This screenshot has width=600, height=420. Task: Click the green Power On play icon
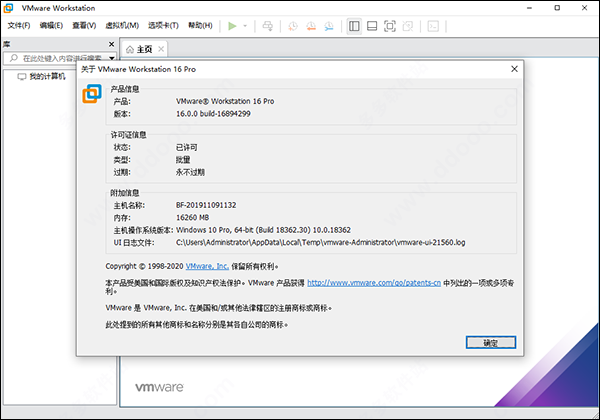tap(232, 26)
